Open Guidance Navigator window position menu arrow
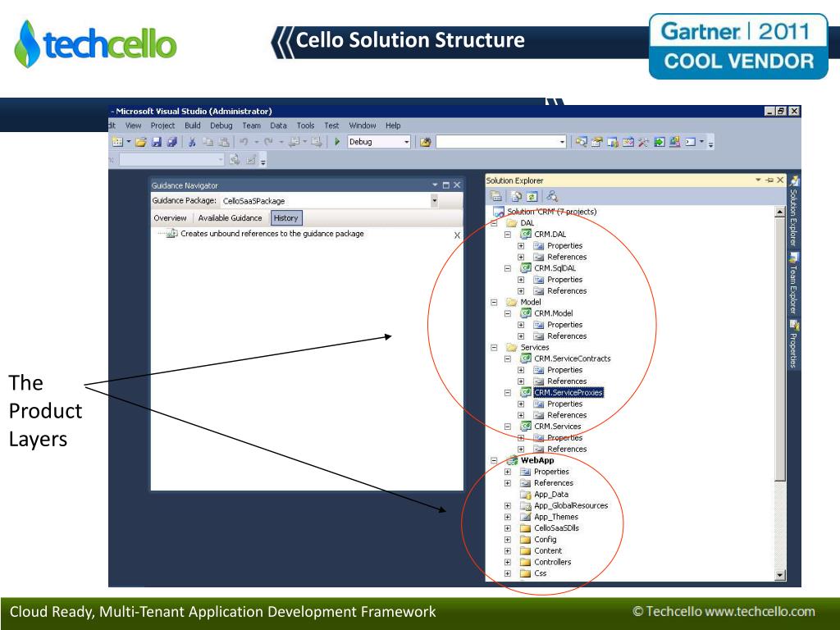This screenshot has height=630, width=840. pos(435,185)
